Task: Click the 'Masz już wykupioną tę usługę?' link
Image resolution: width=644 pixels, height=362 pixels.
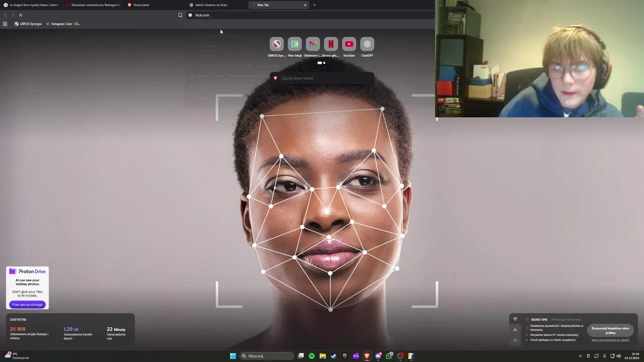Action: coord(610,340)
